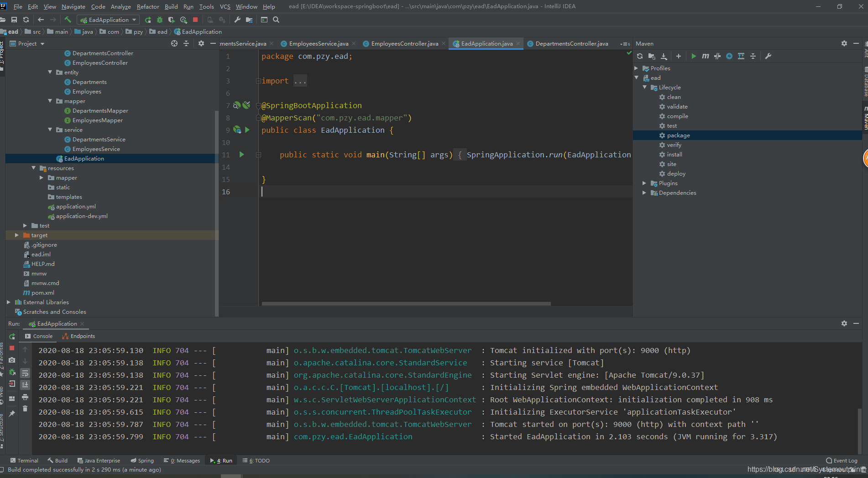Reload all Maven projects icon
This screenshot has width=868, height=478.
point(640,56)
